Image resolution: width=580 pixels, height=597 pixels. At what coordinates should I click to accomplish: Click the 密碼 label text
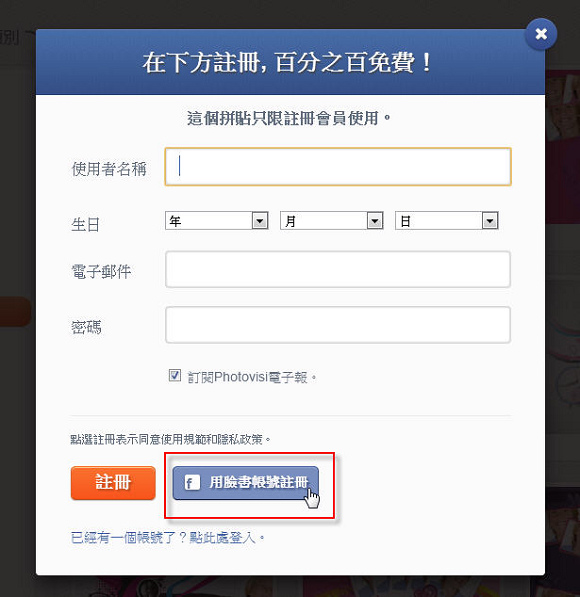pyautogui.click(x=86, y=327)
